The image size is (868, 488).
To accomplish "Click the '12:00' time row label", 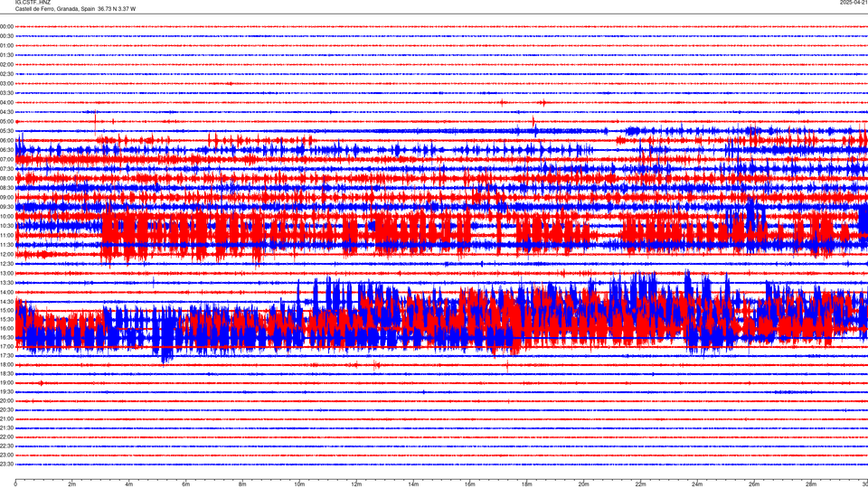I will point(6,254).
